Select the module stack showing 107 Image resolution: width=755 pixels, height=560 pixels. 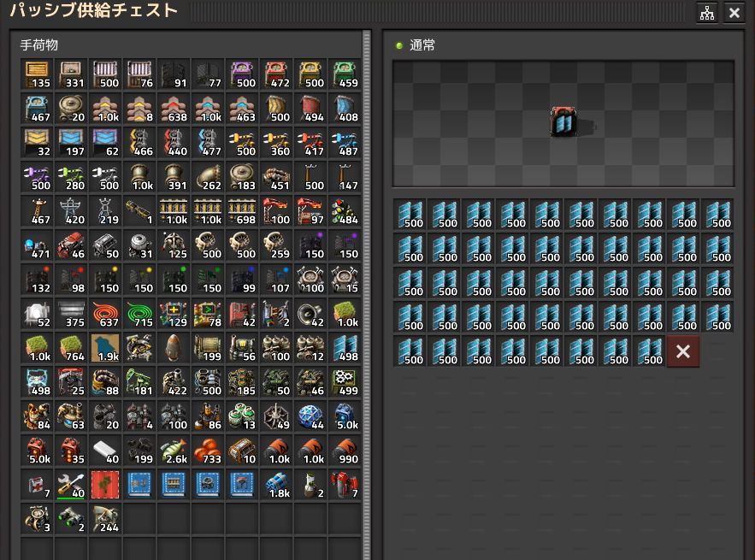coord(276,280)
